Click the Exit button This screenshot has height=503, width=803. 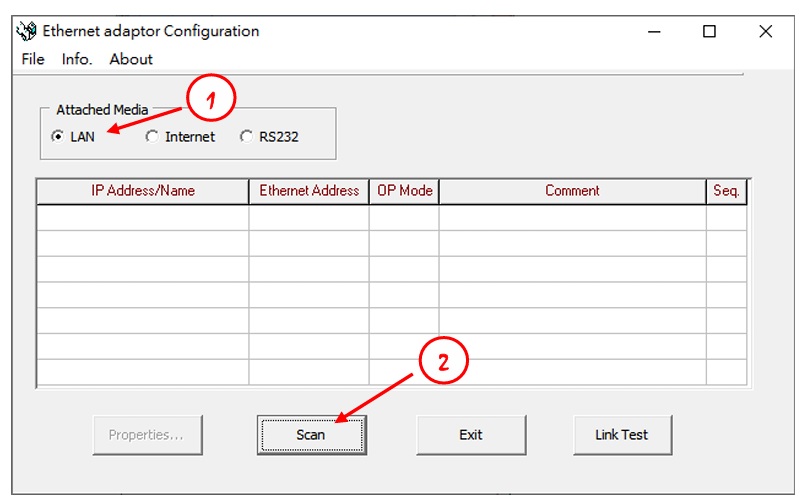point(470,435)
